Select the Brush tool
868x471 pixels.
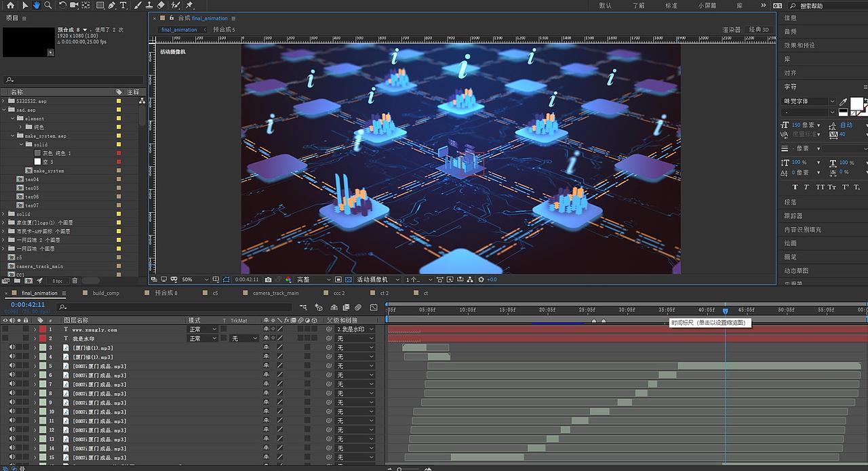point(138,5)
